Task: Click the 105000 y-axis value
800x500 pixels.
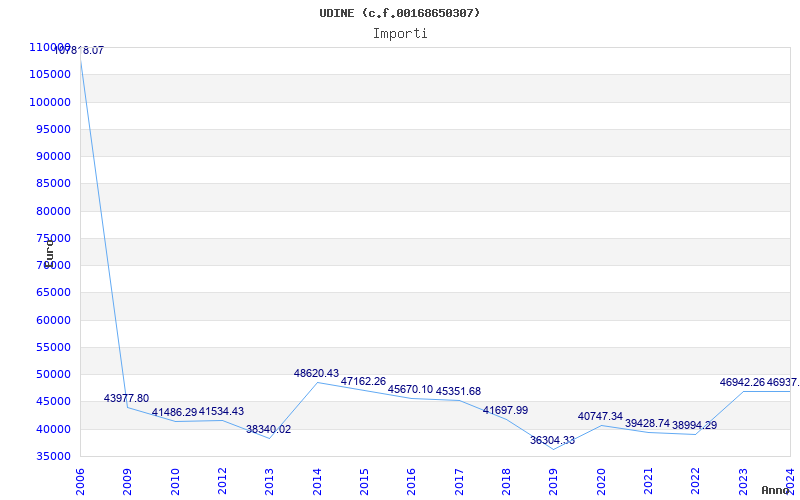Action: pyautogui.click(x=50, y=74)
